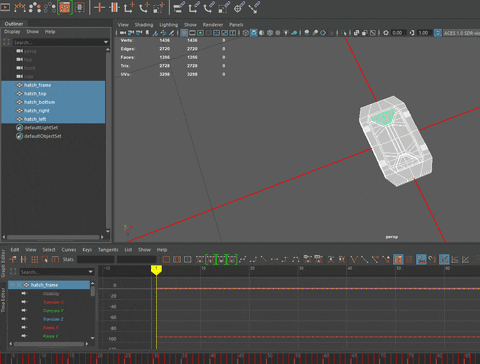The image size is (480, 364).
Task: Click the Outliner scroll-up arrow
Action: coord(108,50)
